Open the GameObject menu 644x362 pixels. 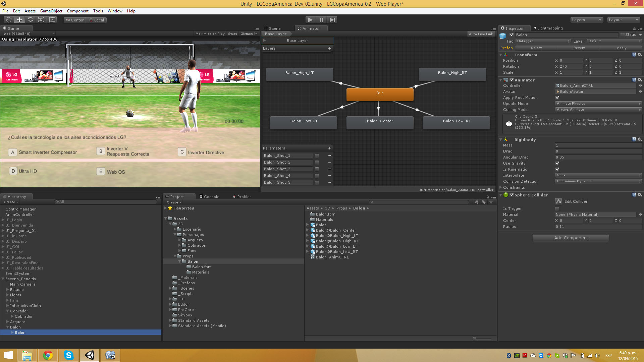click(x=51, y=11)
